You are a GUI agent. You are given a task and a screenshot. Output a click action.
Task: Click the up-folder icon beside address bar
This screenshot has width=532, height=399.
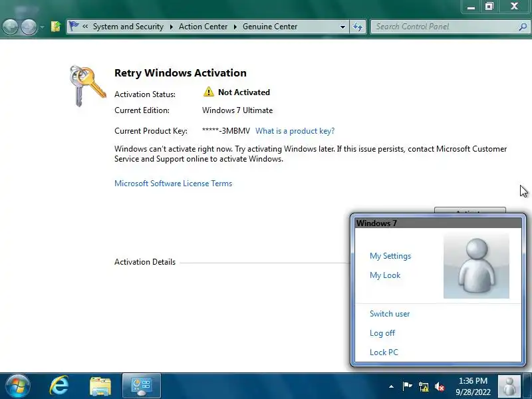[56, 27]
